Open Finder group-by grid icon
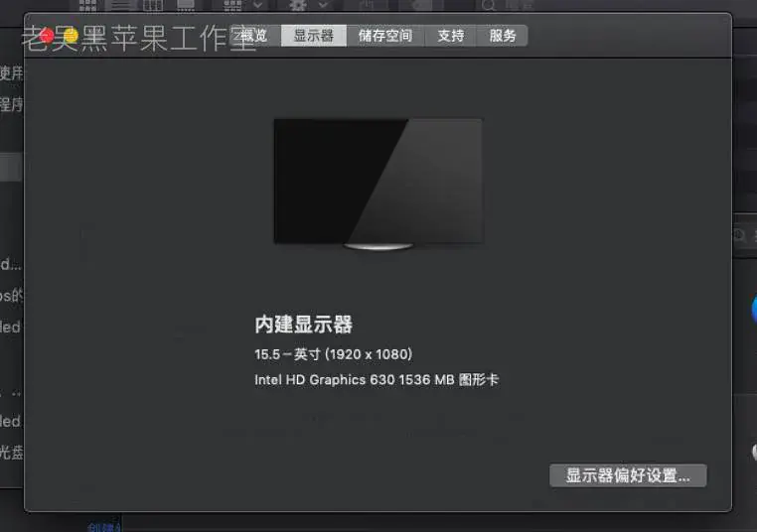The image size is (757, 532). 232,5
